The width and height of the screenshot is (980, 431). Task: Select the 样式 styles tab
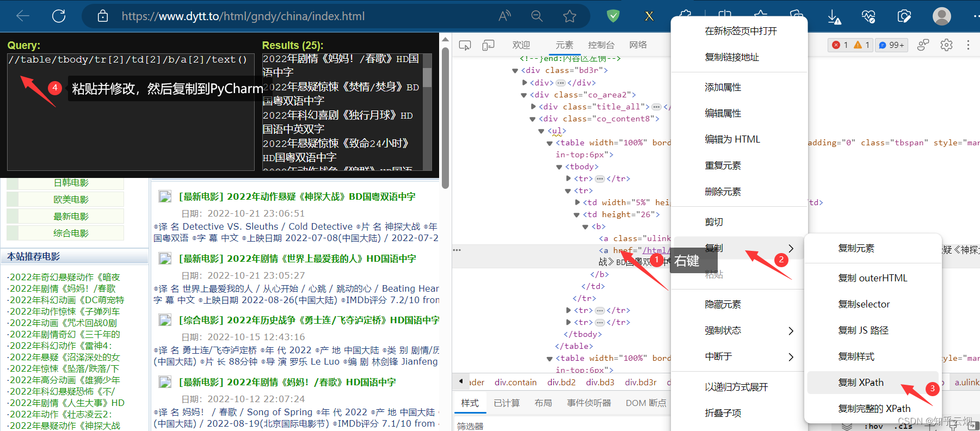coord(470,403)
